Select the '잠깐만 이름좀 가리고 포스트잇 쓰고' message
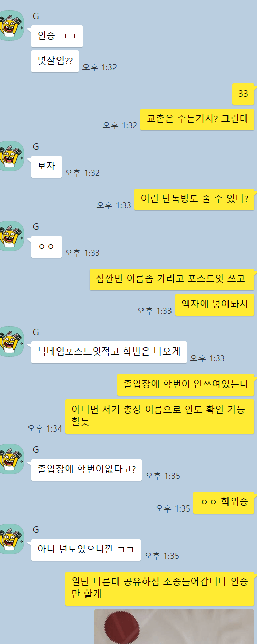 click(172, 279)
